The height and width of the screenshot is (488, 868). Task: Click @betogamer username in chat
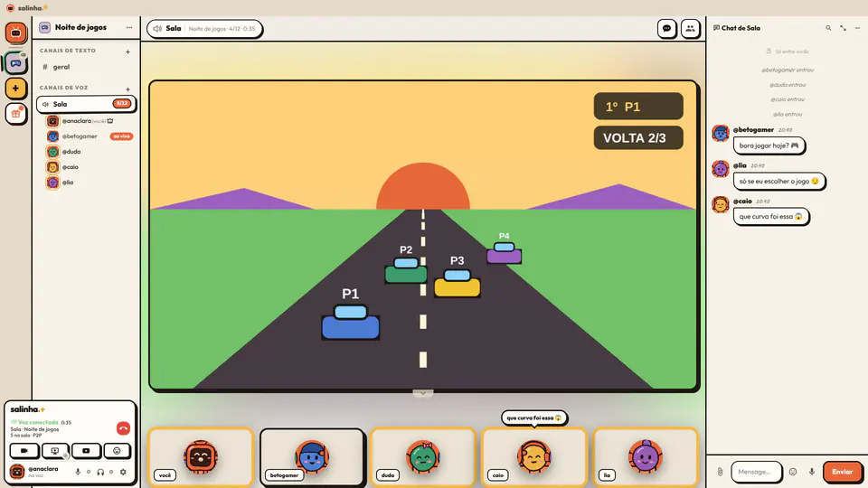(x=753, y=130)
